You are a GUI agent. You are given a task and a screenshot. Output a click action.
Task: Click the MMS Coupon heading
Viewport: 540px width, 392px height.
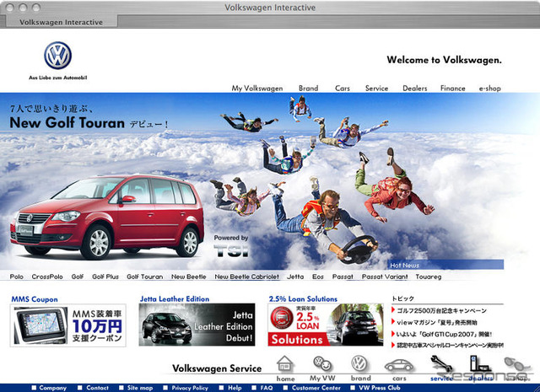[x=35, y=299]
